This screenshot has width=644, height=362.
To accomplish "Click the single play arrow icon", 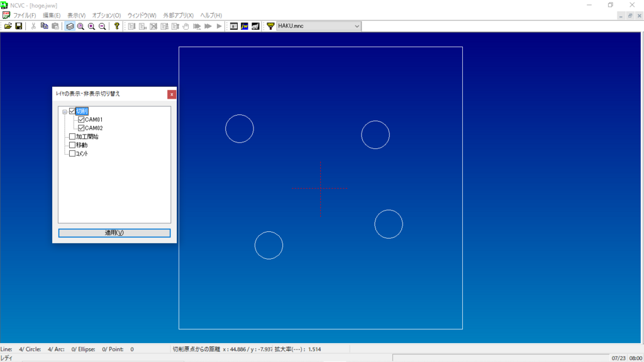I will tap(219, 26).
